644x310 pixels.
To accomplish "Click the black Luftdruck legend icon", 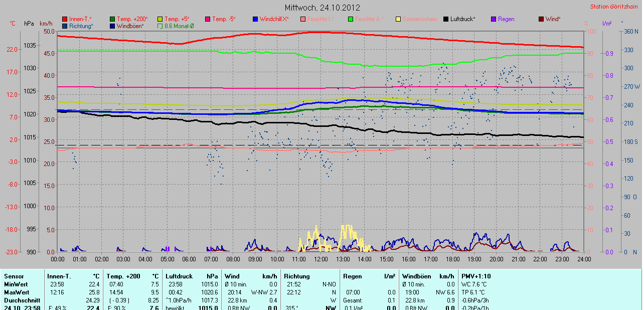I will click(x=446, y=19).
